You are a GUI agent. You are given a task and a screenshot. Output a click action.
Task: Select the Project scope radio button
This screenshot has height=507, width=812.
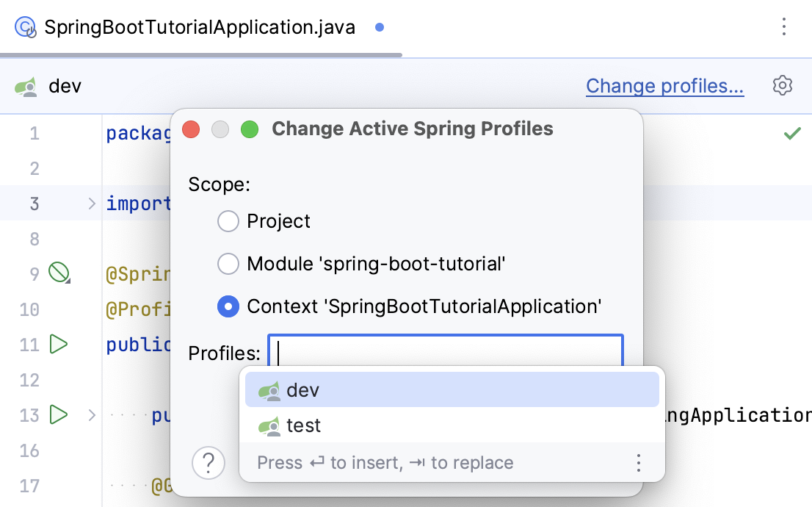click(x=228, y=221)
